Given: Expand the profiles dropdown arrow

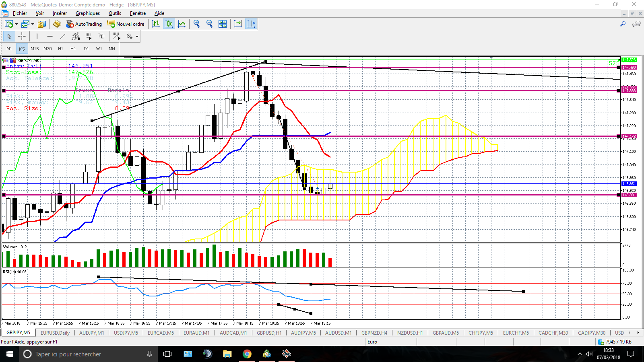Looking at the screenshot, I should [33, 24].
